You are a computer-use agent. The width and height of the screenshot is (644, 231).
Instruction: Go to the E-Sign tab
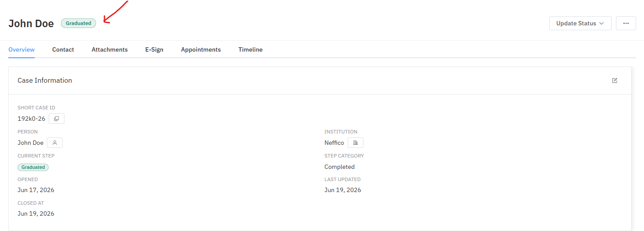tap(154, 49)
